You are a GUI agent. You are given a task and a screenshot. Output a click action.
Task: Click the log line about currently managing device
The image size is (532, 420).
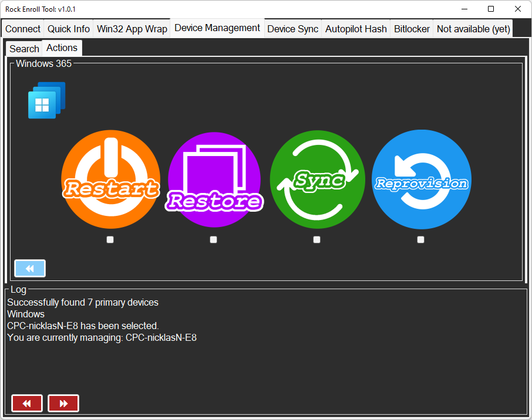pyautogui.click(x=102, y=337)
